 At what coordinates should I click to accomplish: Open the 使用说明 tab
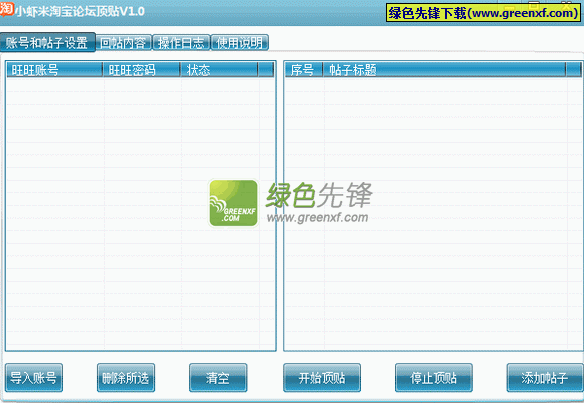tap(239, 43)
